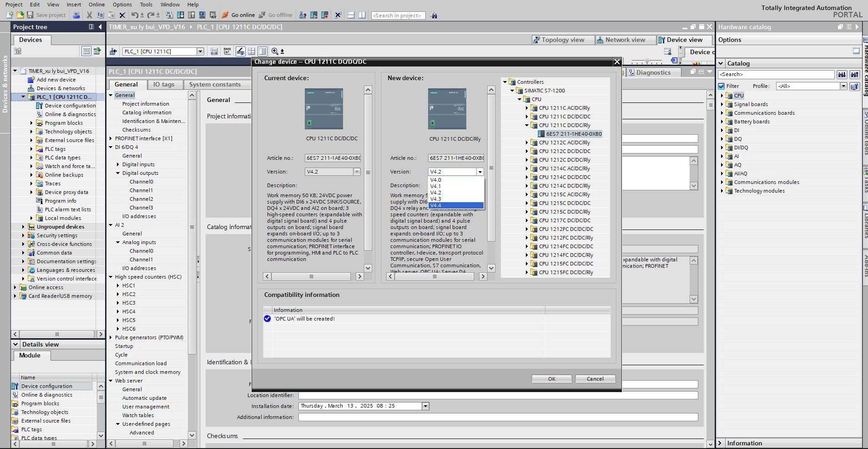This screenshot has height=449, width=868.
Task: Click the New device description vertical scrollbar
Action: [491, 168]
